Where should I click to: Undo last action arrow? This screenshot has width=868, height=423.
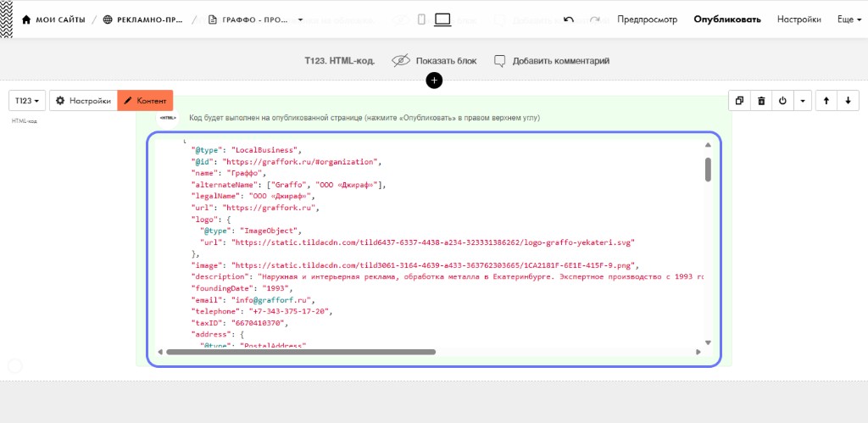(x=569, y=19)
